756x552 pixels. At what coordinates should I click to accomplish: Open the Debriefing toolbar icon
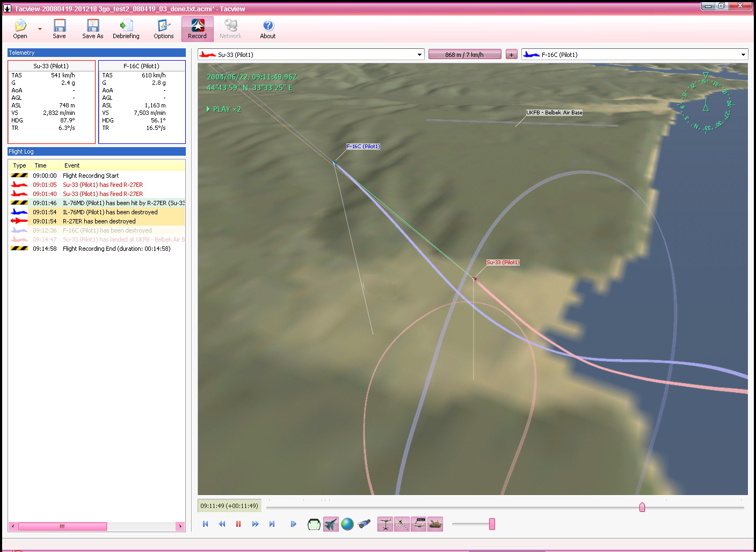tap(126, 29)
